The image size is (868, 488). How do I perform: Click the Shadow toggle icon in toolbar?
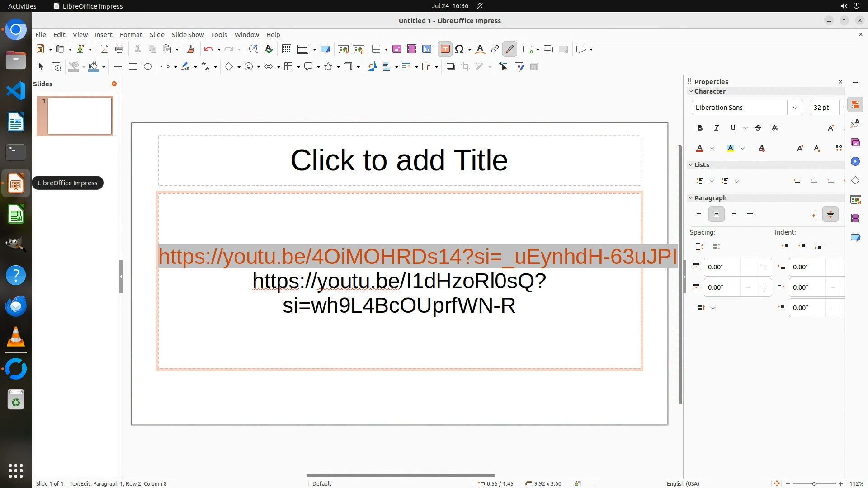tap(450, 67)
